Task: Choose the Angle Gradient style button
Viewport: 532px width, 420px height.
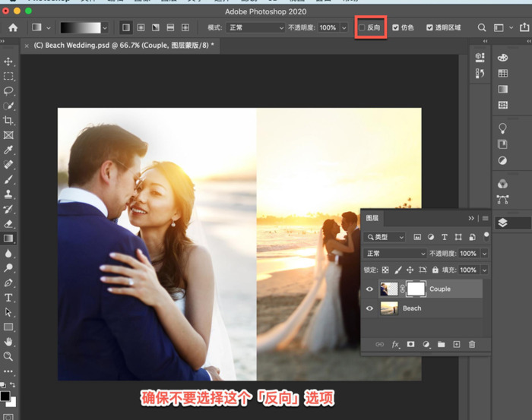Action: coord(156,27)
